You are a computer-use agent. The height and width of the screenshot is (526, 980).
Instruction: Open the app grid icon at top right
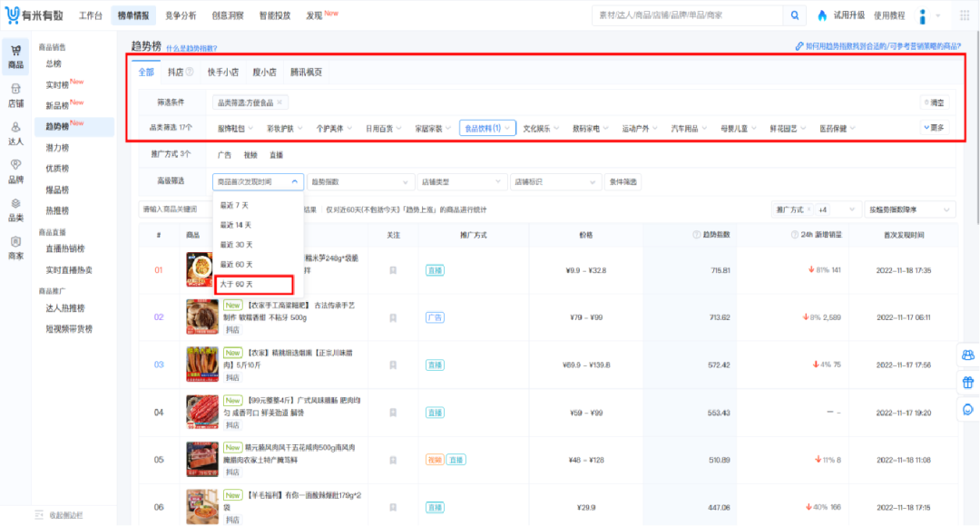[962, 15]
